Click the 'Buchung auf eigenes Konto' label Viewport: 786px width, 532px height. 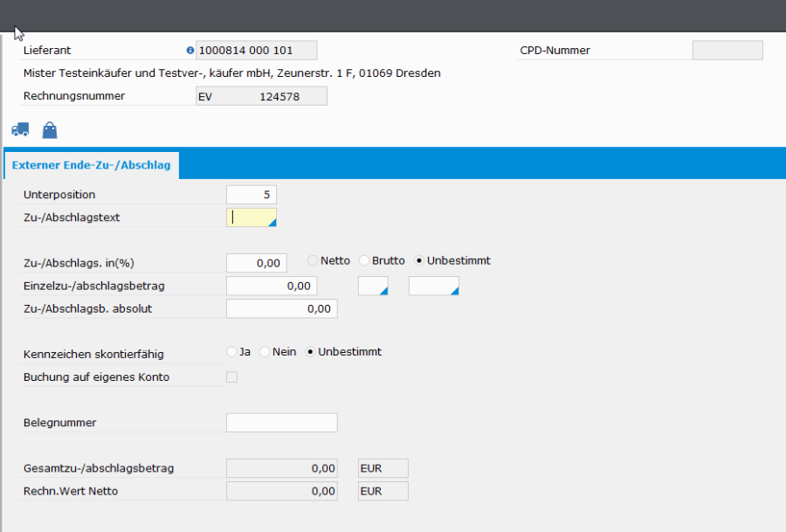click(x=96, y=377)
